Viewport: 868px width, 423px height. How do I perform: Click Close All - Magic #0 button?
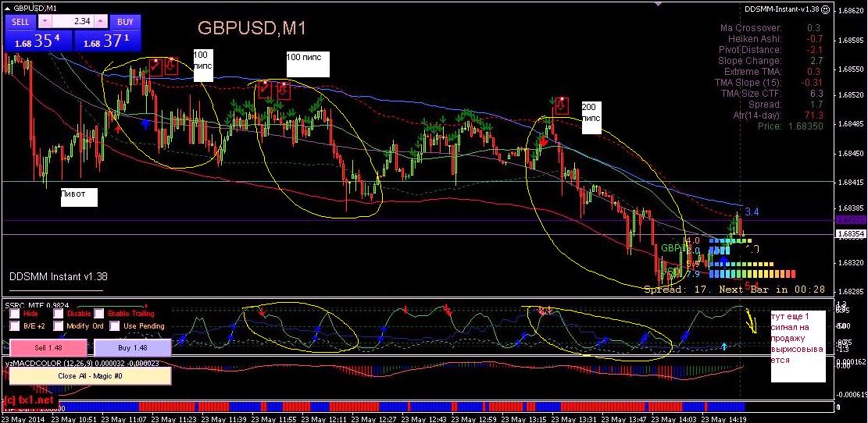pyautogui.click(x=90, y=375)
